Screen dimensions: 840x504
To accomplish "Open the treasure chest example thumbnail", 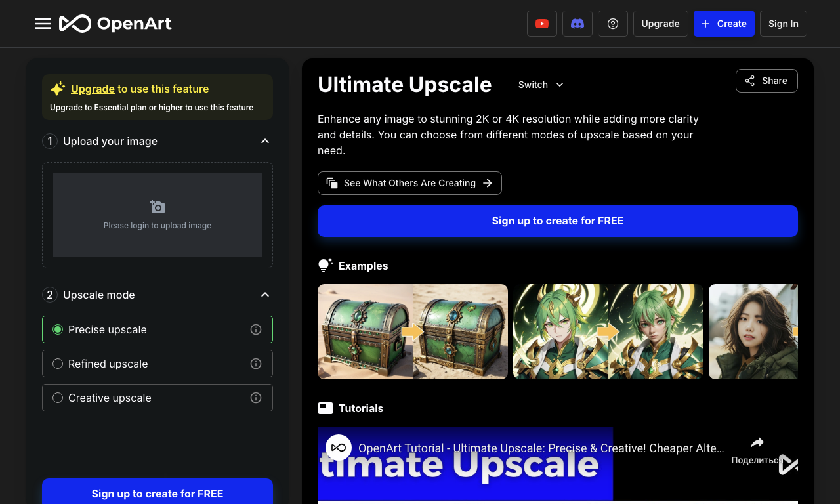I will [x=413, y=331].
